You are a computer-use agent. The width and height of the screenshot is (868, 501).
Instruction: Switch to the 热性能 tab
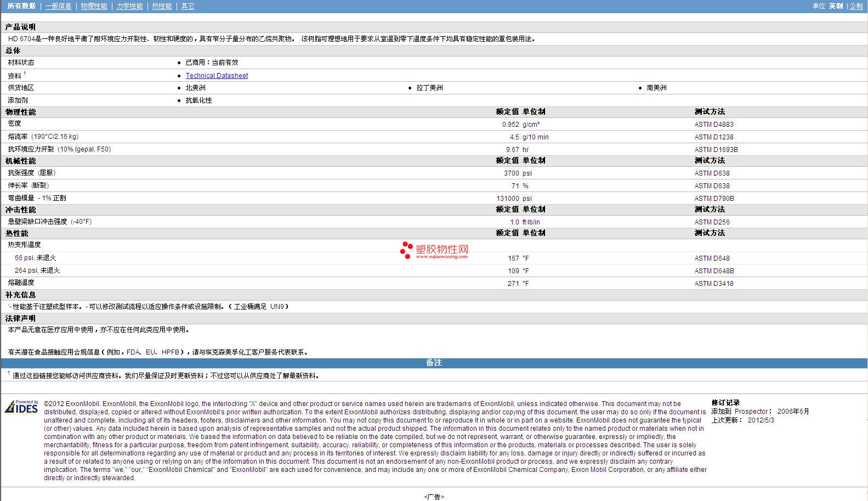coord(162,6)
